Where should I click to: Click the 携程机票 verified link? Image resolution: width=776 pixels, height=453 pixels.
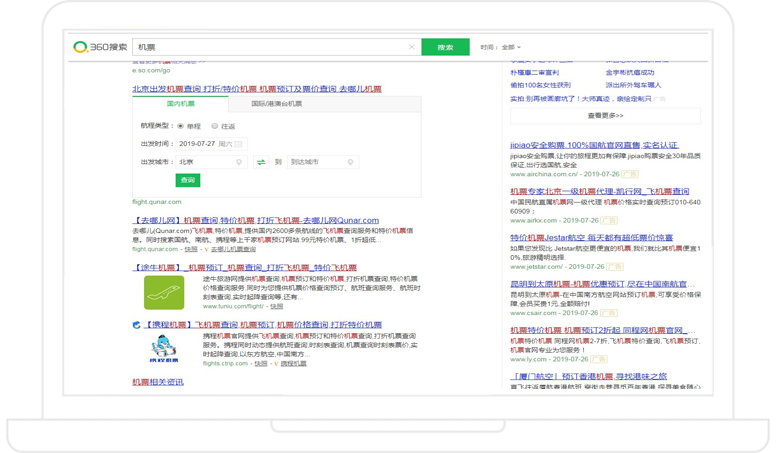(x=293, y=363)
